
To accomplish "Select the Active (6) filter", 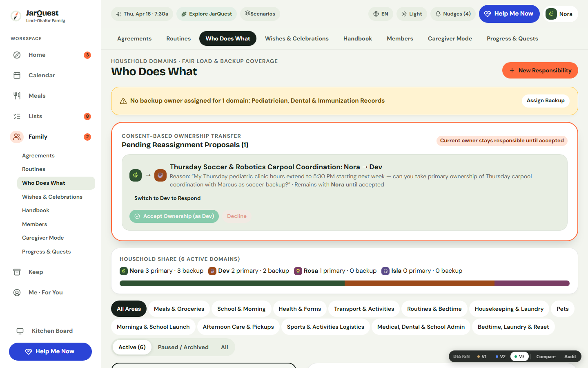I will click(x=132, y=347).
